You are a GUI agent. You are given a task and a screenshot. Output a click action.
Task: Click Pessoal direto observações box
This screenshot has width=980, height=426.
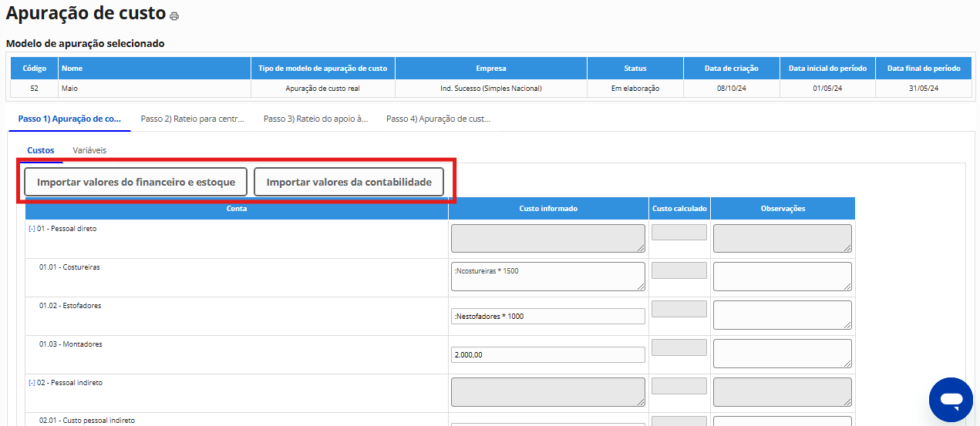pyautogui.click(x=783, y=238)
